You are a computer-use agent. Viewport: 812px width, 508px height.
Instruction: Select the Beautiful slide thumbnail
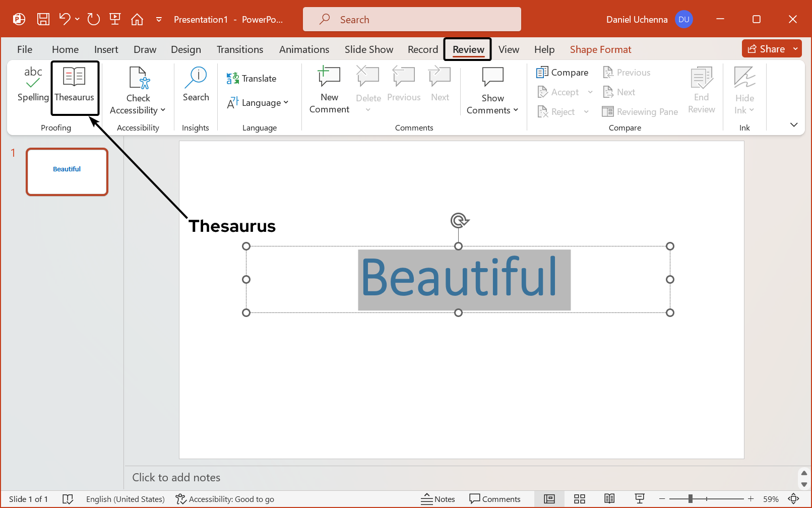click(67, 171)
